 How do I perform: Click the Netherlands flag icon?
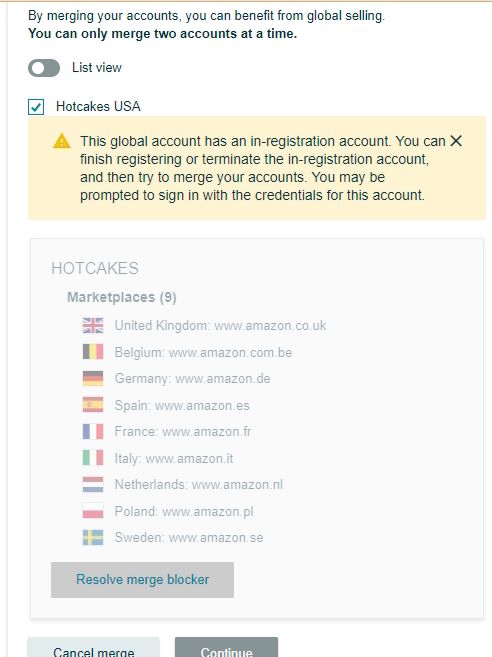point(93,484)
